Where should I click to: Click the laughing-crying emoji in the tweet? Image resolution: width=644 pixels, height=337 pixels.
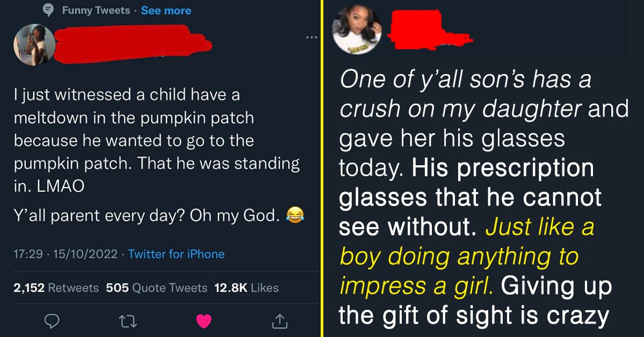click(x=293, y=216)
